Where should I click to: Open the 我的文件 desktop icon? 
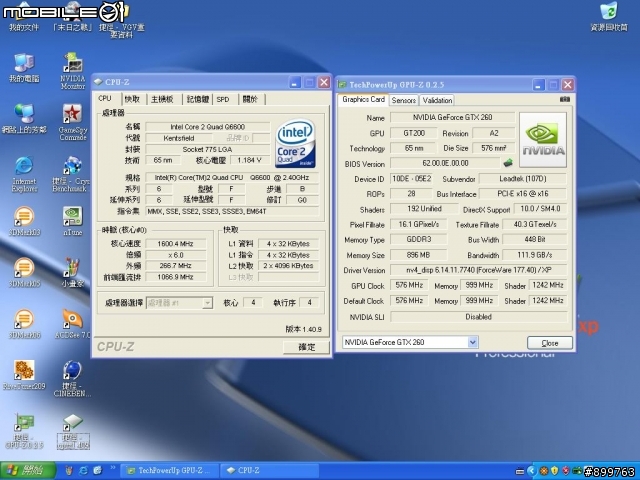[24, 16]
